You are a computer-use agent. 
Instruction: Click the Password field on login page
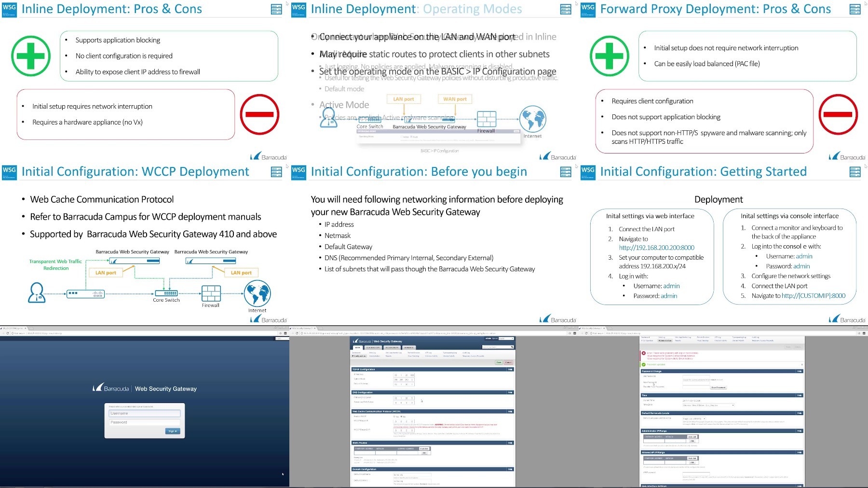[145, 422]
